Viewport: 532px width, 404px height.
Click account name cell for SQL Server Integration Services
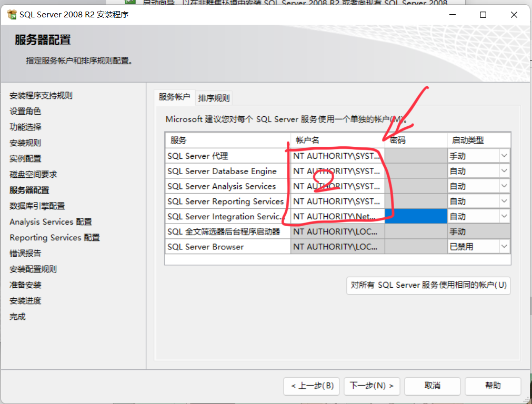click(338, 216)
